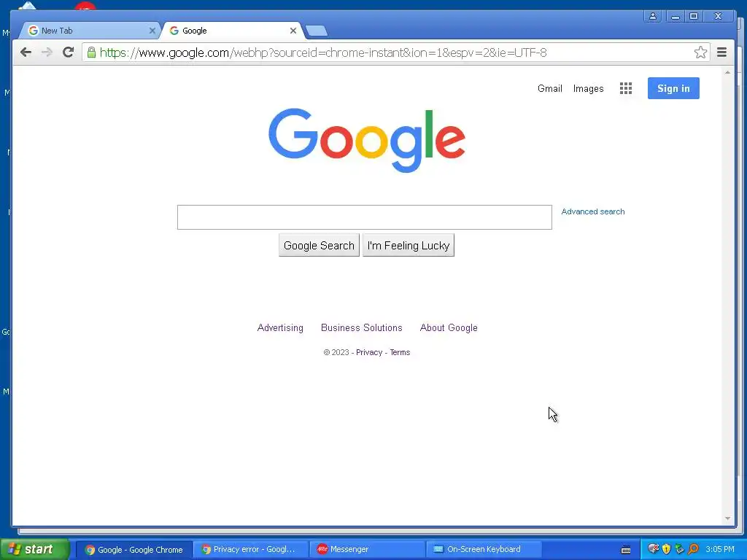
Task: Open the About Google link
Action: [449, 327]
